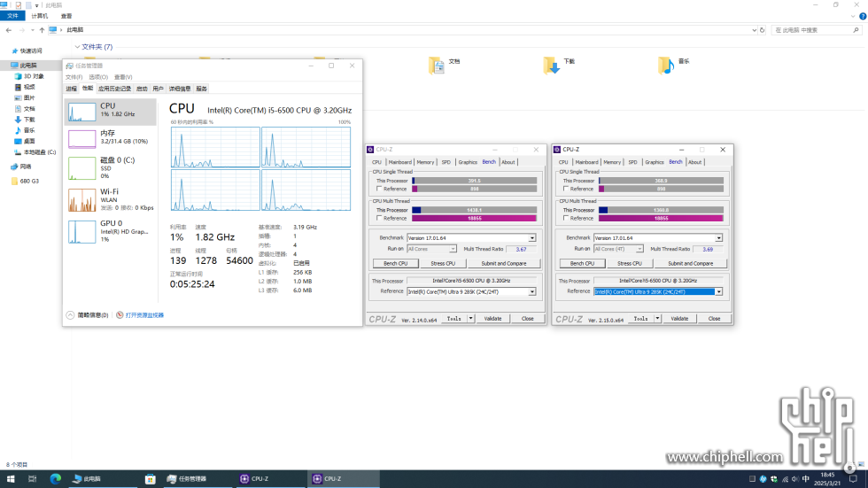
Task: Click Validate in right CPU-Z
Action: pos(679,319)
